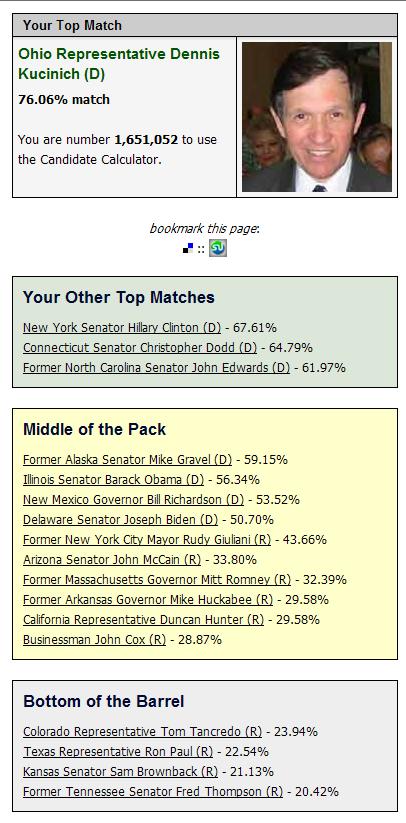Click the Delicious bookmark icon

(188, 248)
